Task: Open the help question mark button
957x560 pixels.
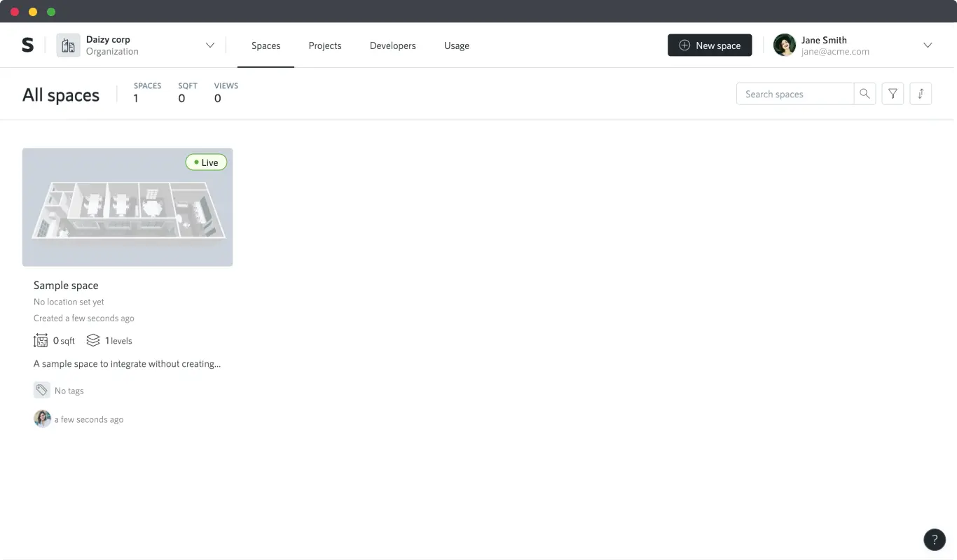Action: point(935,540)
